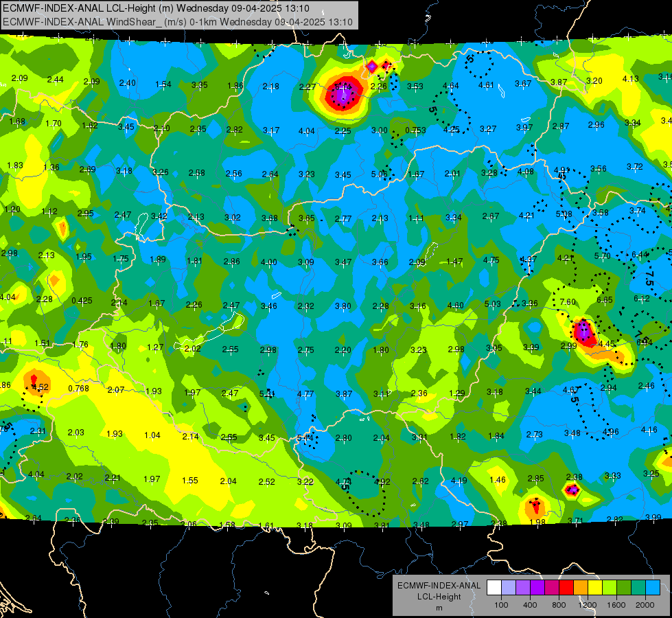Click the 'ECMWF-INDEX-ANAL' label in the legend box
The width and height of the screenshot is (672, 618).
[x=439, y=586]
